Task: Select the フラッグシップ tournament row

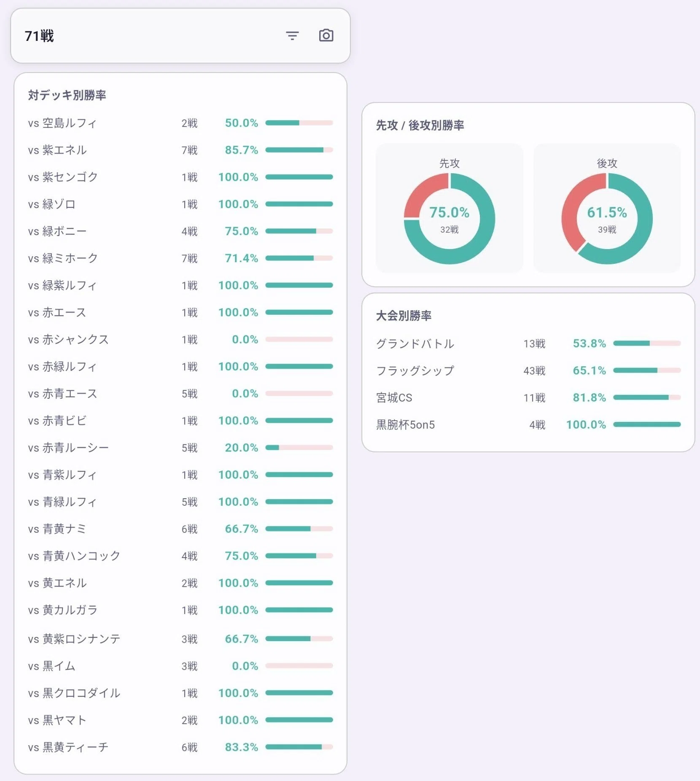Action: click(x=528, y=370)
